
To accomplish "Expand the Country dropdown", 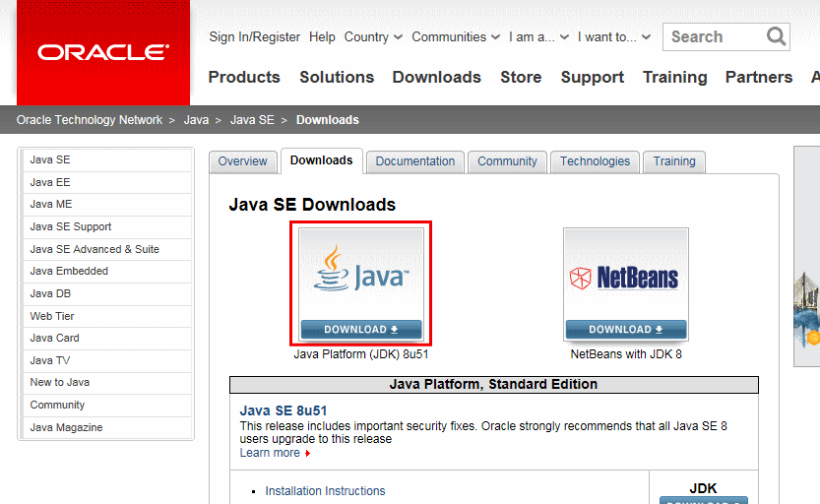I will click(373, 37).
